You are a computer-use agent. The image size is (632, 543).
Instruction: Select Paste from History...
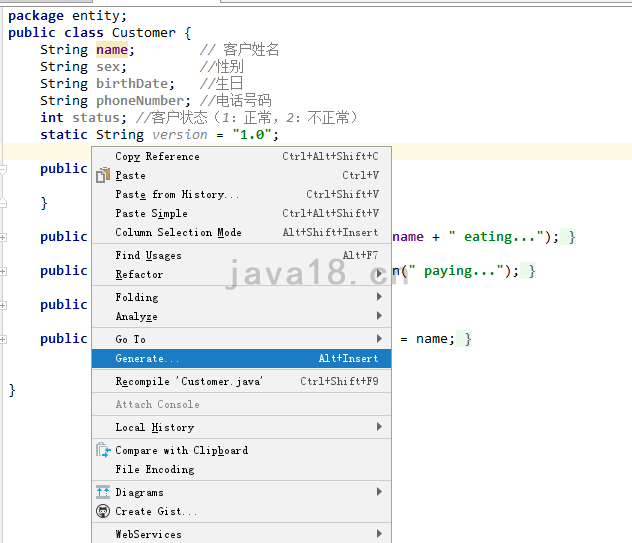point(177,194)
